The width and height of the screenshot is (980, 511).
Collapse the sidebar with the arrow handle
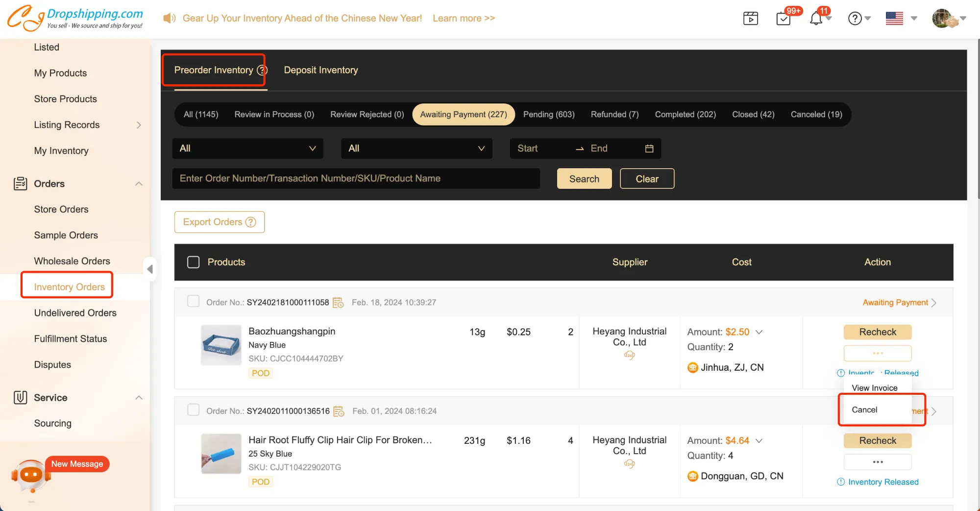[150, 269]
